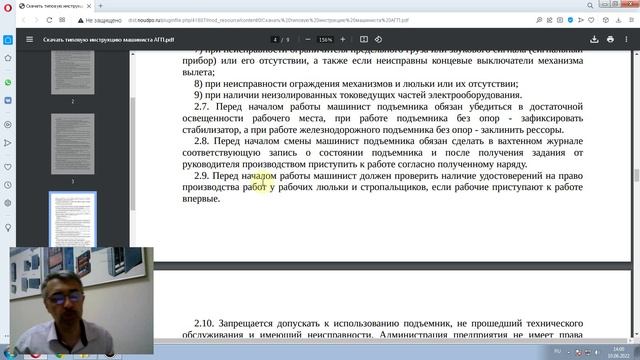640x360 pixels.
Task: Open WhatsApp in the Opera sidebar
Action: pyautogui.click(x=8, y=82)
